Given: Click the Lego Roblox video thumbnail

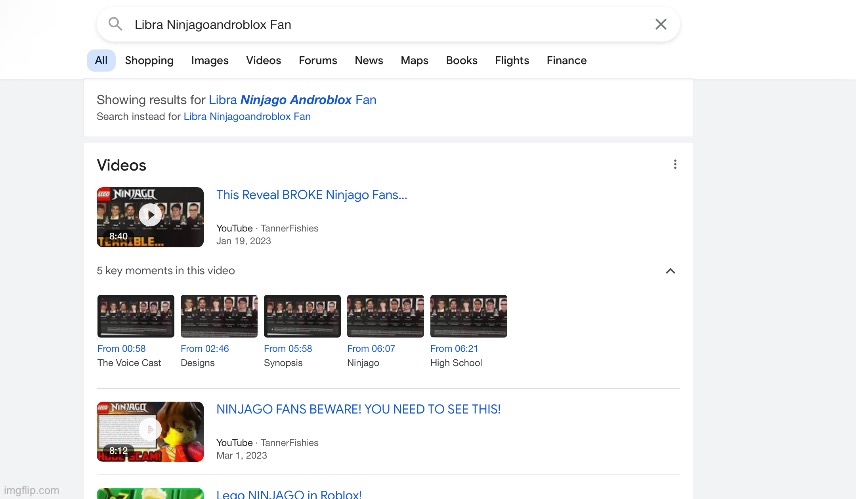Looking at the screenshot, I should [x=150, y=494].
